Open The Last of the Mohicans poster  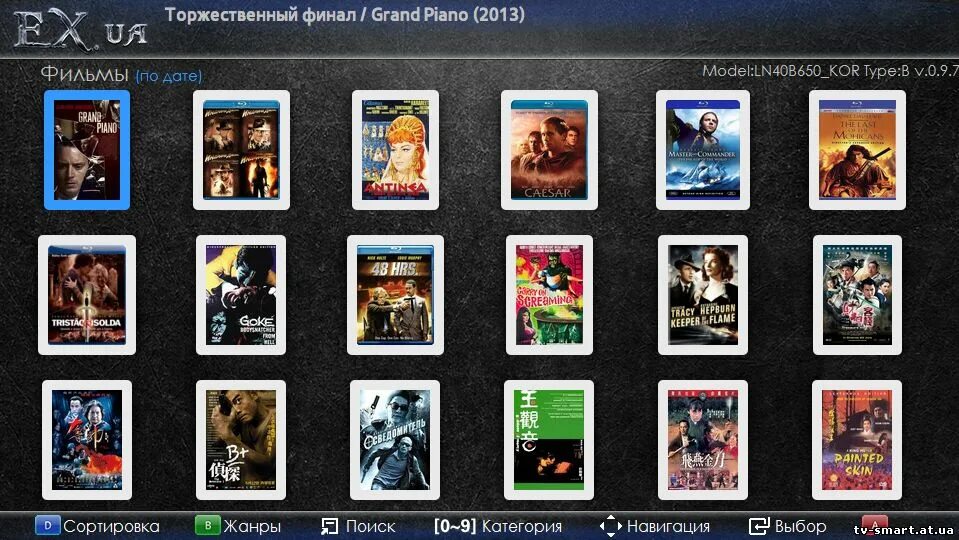coord(857,150)
